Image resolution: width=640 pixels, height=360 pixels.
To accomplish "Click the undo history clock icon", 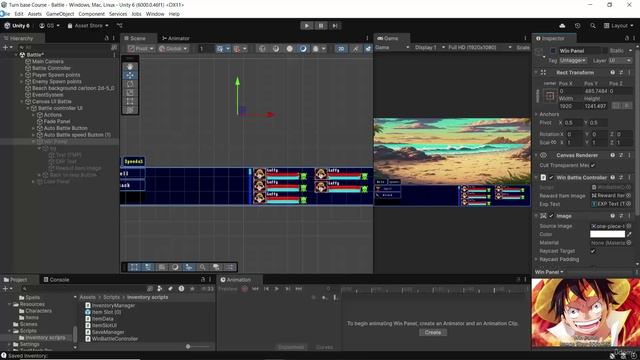I will pyautogui.click(x=577, y=26).
